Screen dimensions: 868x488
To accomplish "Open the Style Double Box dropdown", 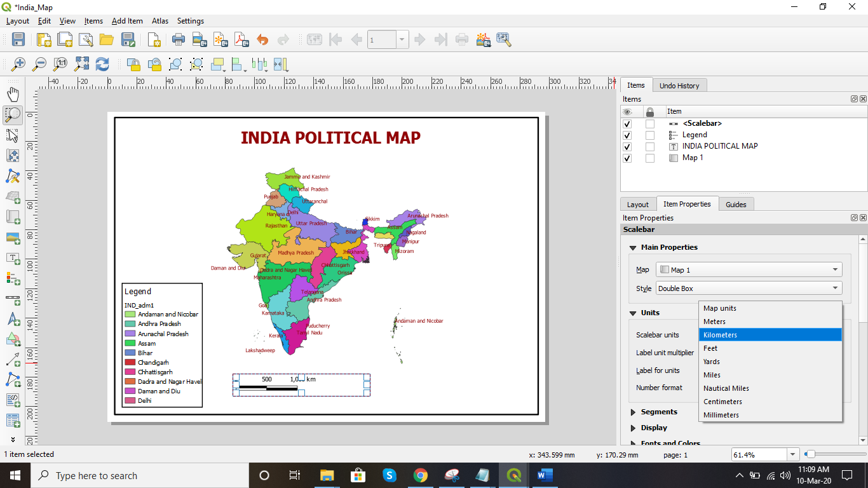I will [749, 288].
